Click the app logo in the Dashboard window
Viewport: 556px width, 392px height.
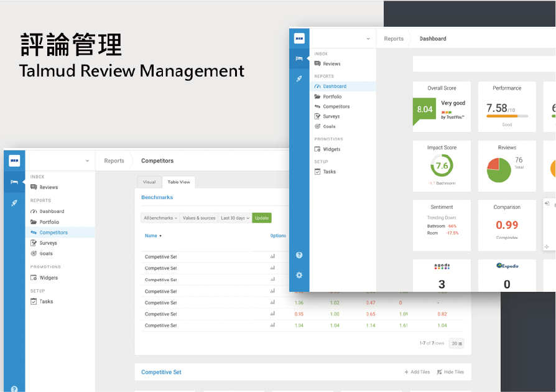click(x=299, y=39)
